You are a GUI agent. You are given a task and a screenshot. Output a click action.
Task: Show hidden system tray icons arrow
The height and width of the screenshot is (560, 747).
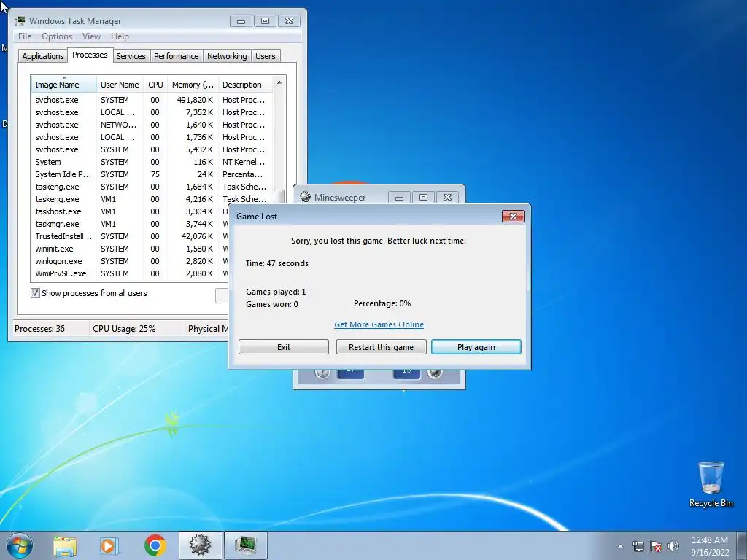[x=620, y=546]
